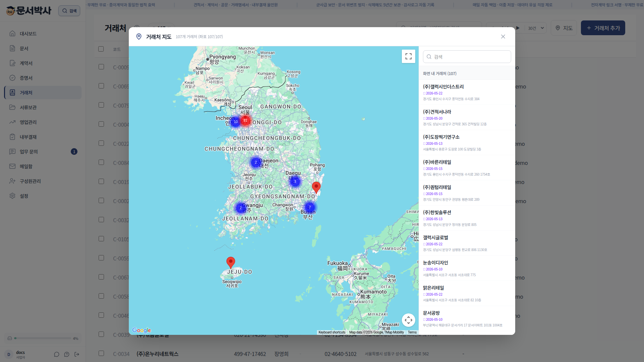Select (주)도장찍기연구소 list entry
The image size is (644, 362).
tap(467, 142)
